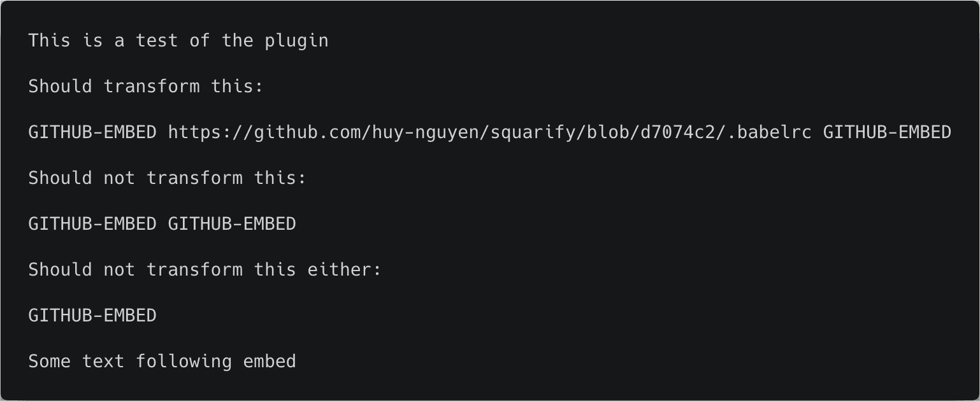This screenshot has width=980, height=401.
Task: Click the word 'embed' in the last line
Action: (270, 362)
